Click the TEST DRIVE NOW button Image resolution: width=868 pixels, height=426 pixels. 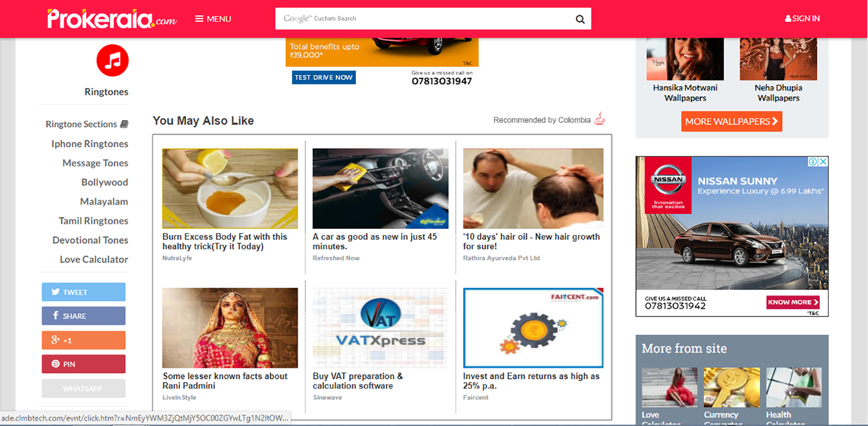coord(324,78)
